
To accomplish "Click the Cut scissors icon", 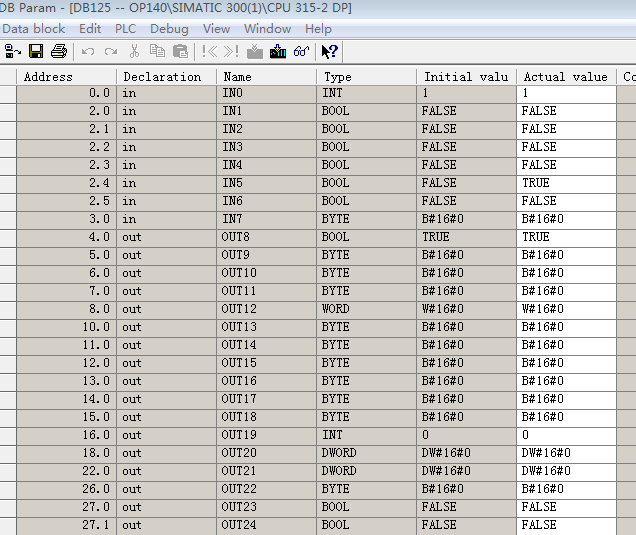I will pos(134,52).
